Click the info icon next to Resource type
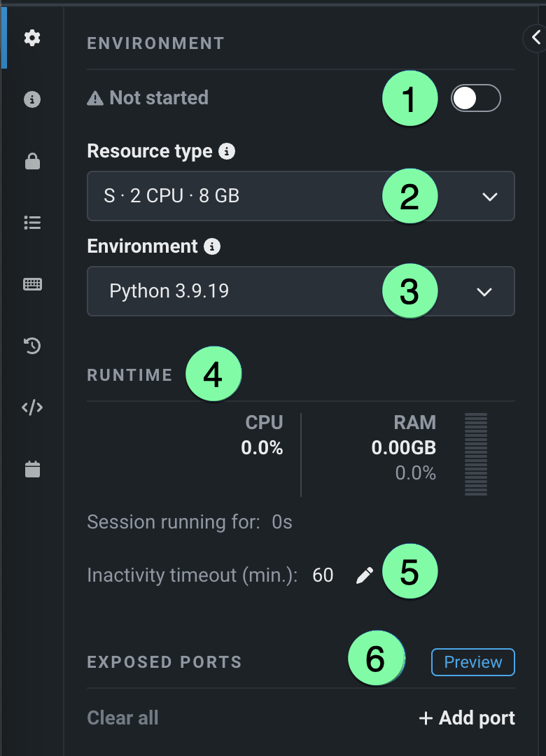 point(226,151)
